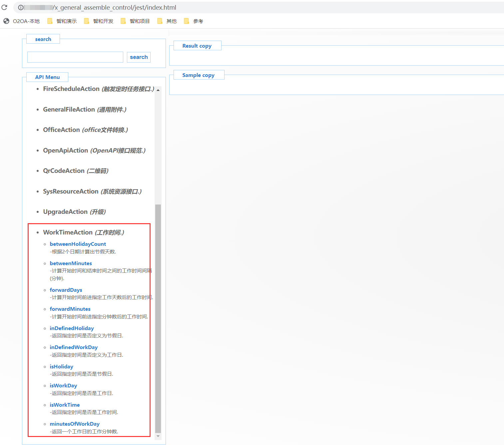Reload the page with the refresh icon
The image size is (504, 445).
coord(4,7)
